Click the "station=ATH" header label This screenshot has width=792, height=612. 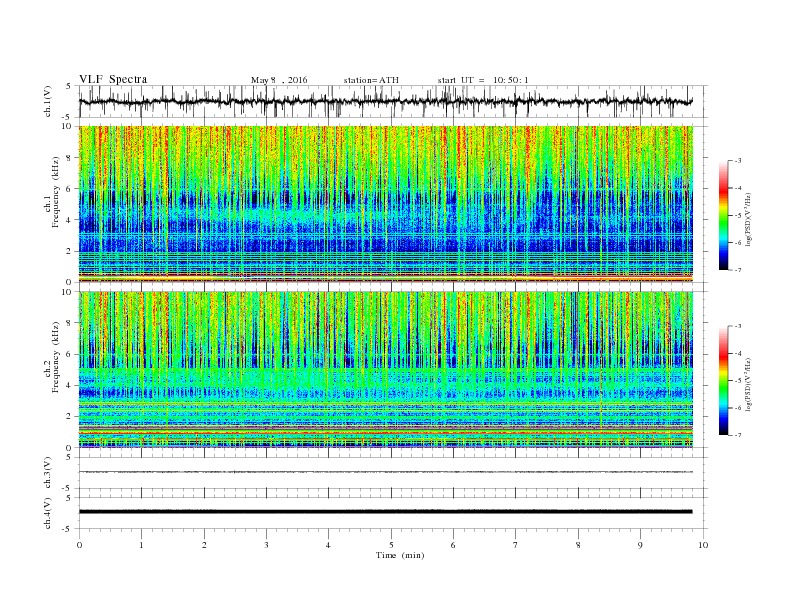(x=371, y=80)
